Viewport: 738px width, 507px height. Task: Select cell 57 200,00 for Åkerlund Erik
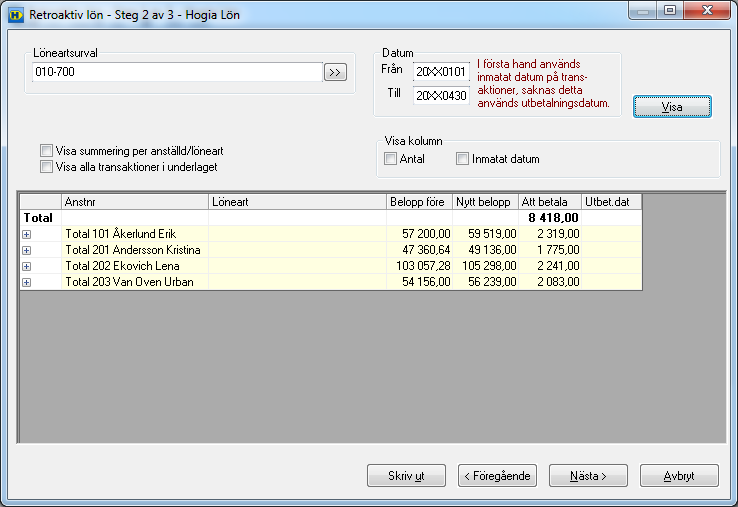419,234
